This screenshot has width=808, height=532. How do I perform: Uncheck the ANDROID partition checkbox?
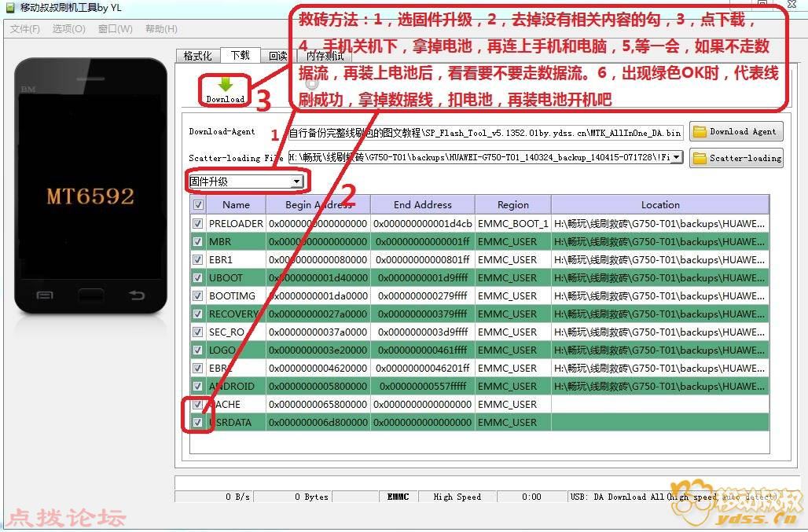click(197, 386)
